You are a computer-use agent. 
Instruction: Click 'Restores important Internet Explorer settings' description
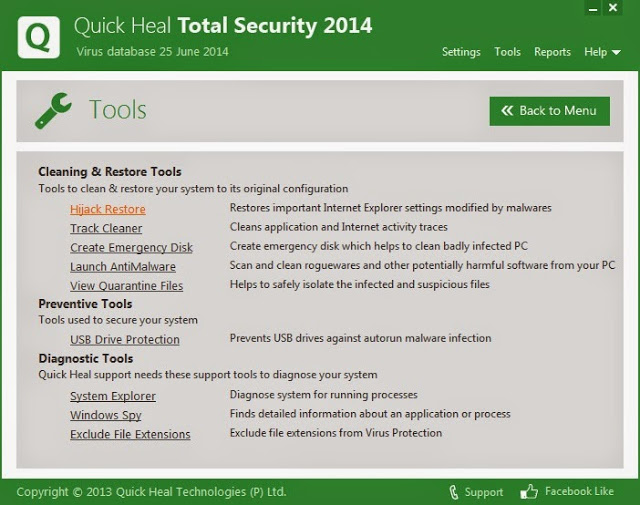[x=391, y=208]
